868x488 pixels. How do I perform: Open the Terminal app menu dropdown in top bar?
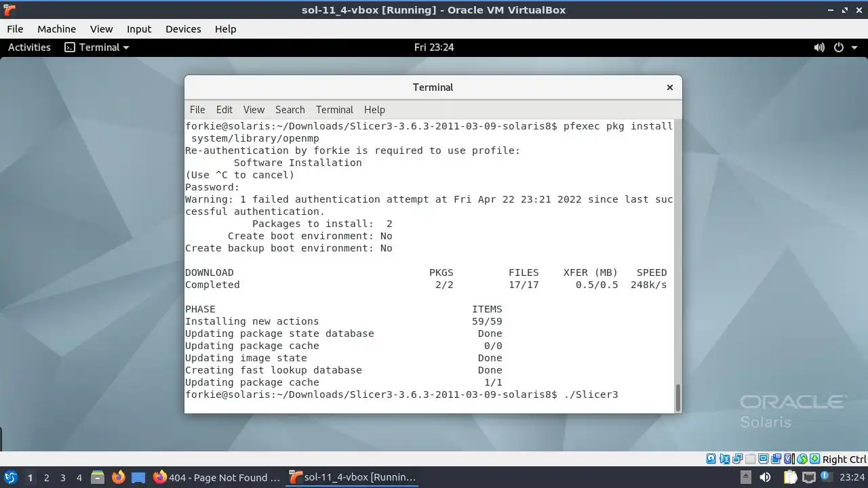click(x=97, y=47)
